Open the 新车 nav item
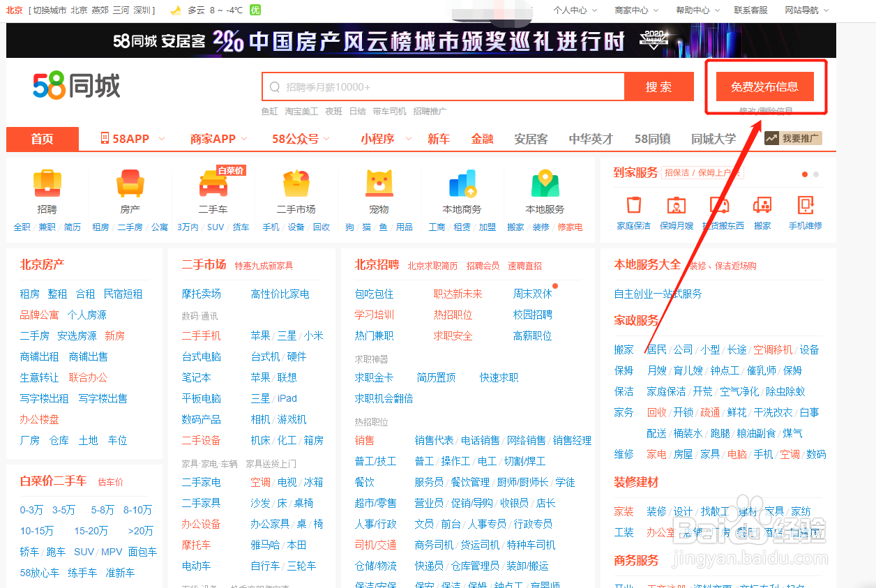 pos(439,139)
